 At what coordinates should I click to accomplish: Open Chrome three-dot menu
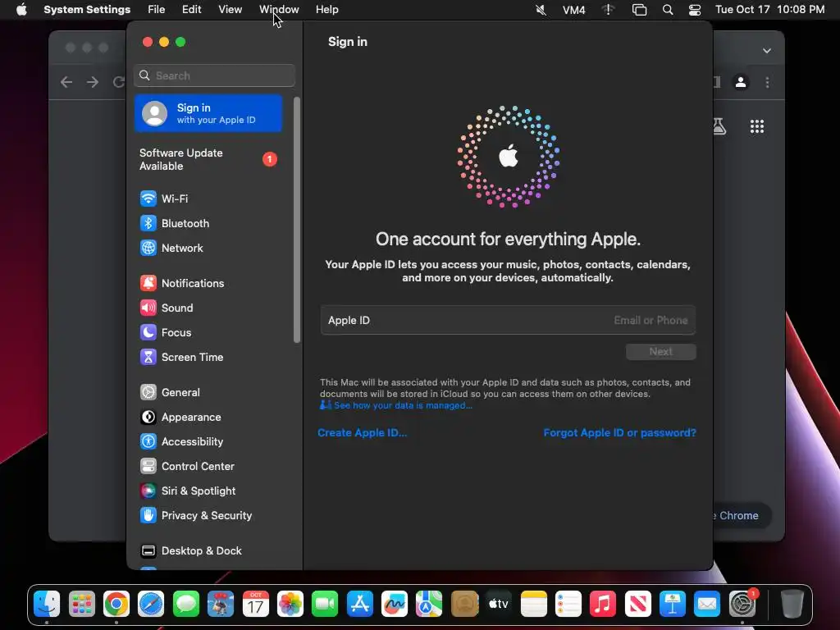[768, 83]
